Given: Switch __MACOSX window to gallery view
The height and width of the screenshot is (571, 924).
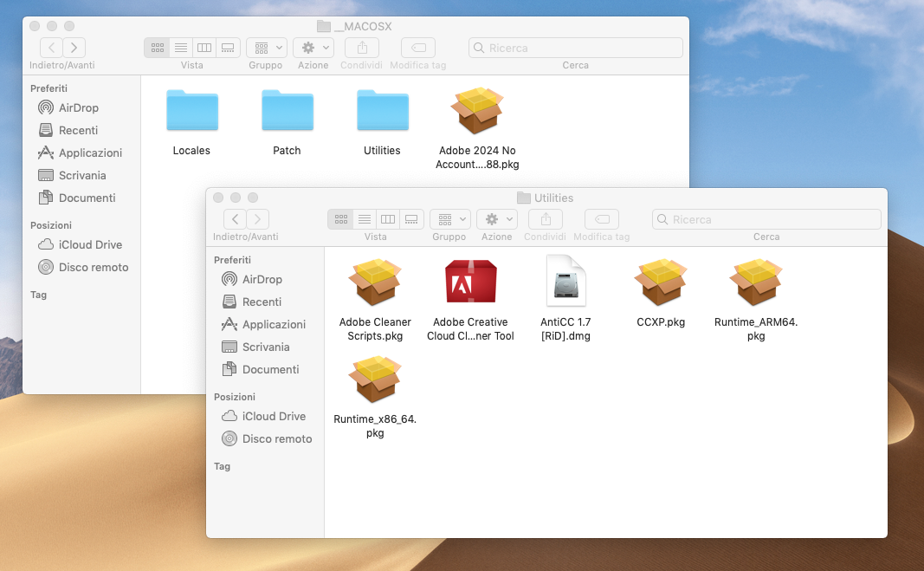Looking at the screenshot, I should pos(228,48).
